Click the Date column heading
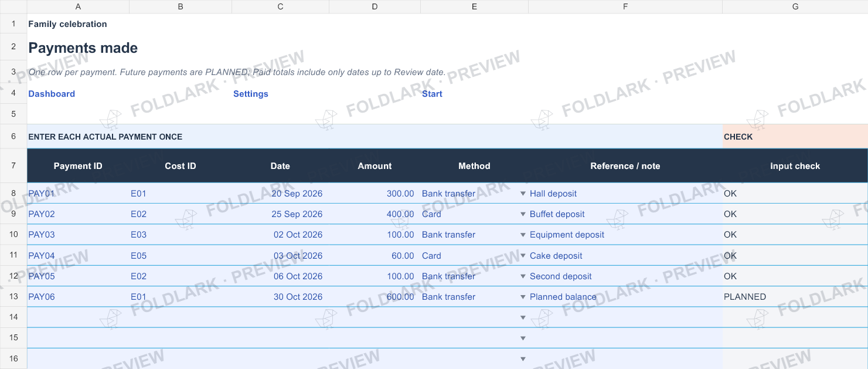This screenshot has width=868, height=369. 280,166
